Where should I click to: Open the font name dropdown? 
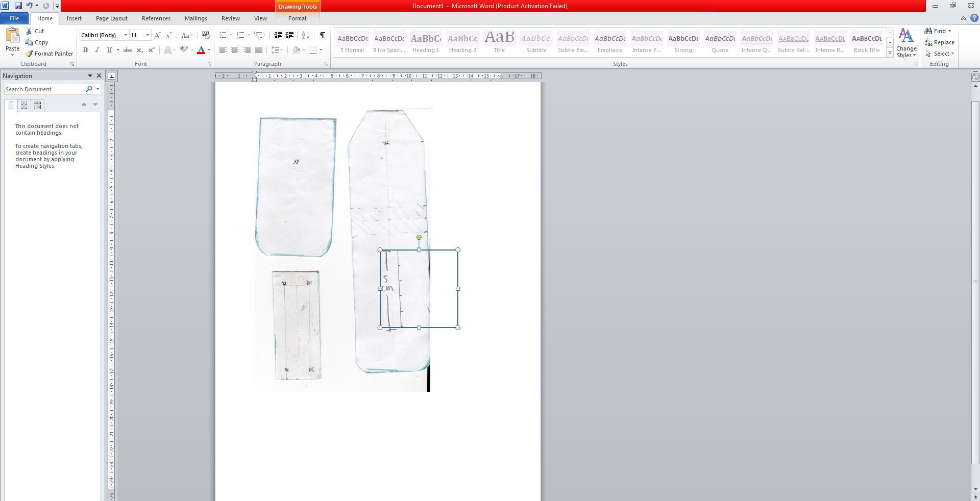[x=126, y=35]
